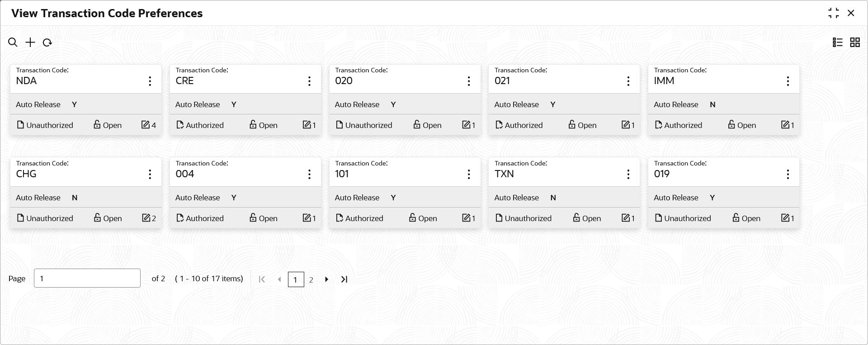Open the menu for transaction code 019
This screenshot has height=345, width=868.
tap(788, 175)
